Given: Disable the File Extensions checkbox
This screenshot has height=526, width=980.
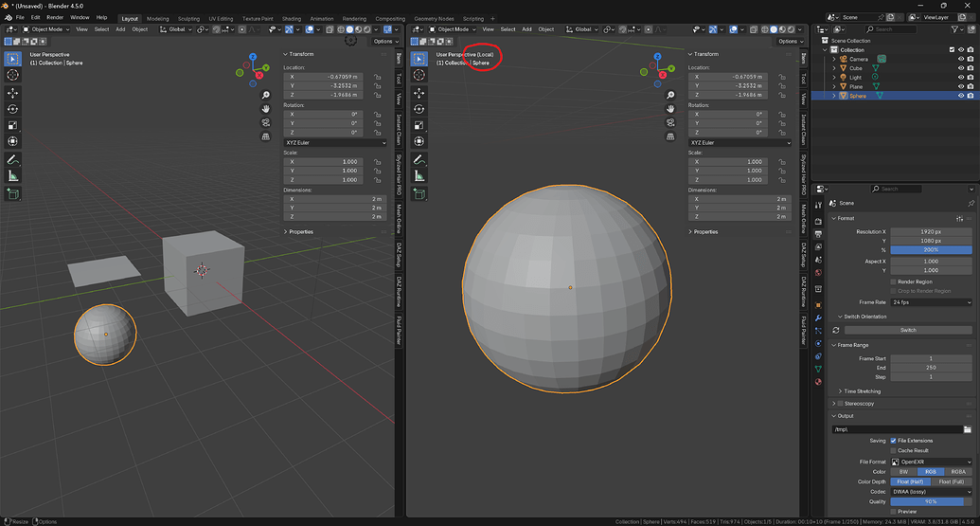Looking at the screenshot, I should click(893, 441).
